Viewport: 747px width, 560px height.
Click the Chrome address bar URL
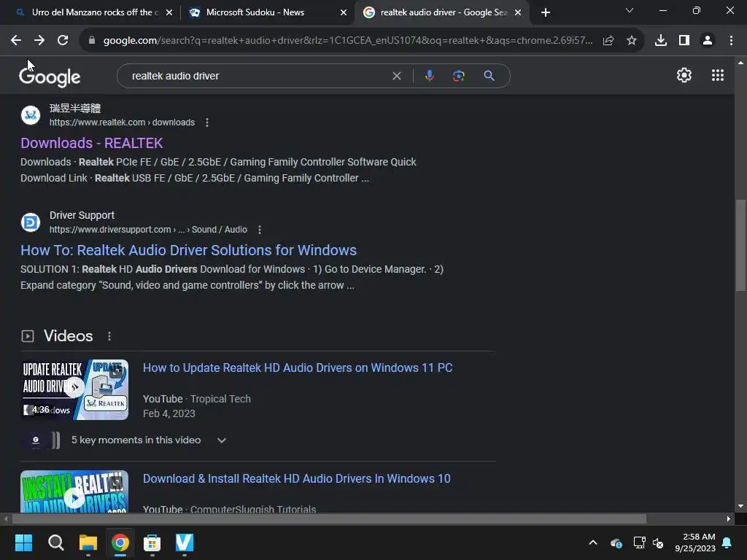tap(348, 41)
